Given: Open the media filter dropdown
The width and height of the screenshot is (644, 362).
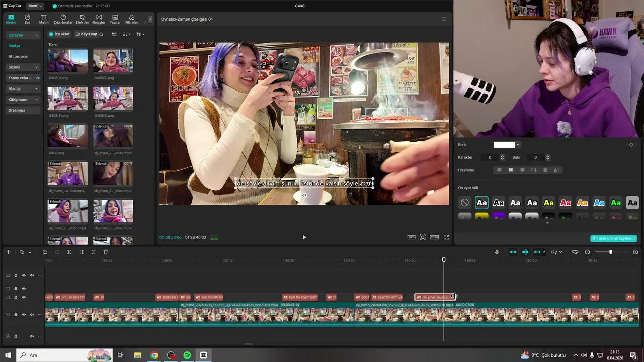Looking at the screenshot, I should click(140, 34).
